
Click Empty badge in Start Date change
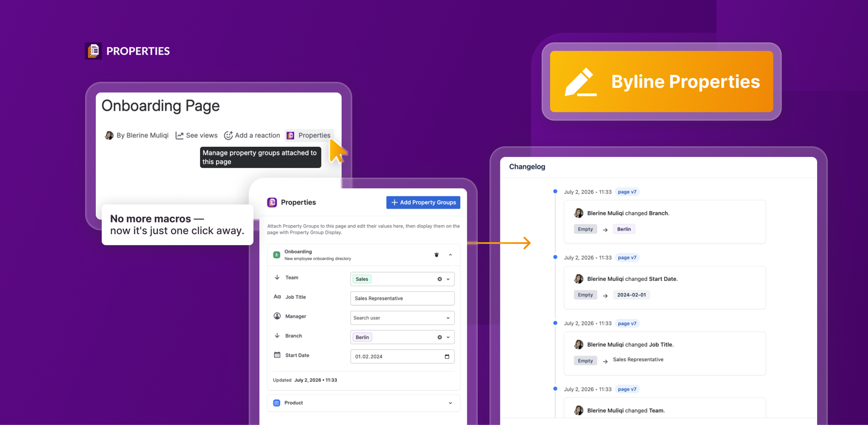point(585,295)
